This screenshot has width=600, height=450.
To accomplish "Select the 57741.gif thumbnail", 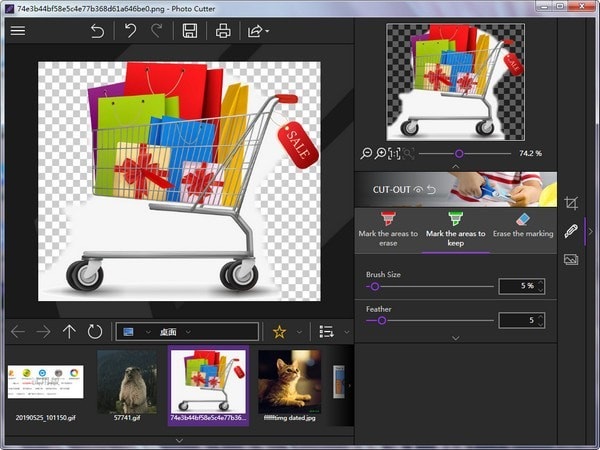I will pos(126,381).
